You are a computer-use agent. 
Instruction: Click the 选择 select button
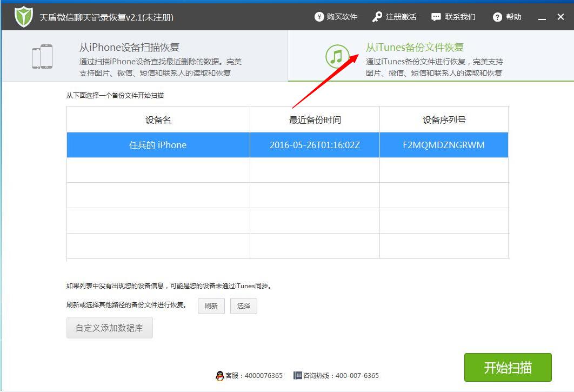tap(244, 306)
